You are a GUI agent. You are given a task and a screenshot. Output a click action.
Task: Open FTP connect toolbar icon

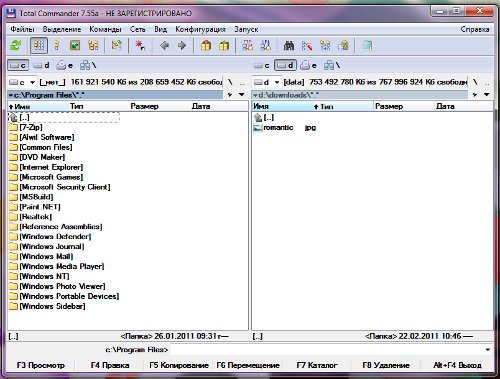pos(247,45)
